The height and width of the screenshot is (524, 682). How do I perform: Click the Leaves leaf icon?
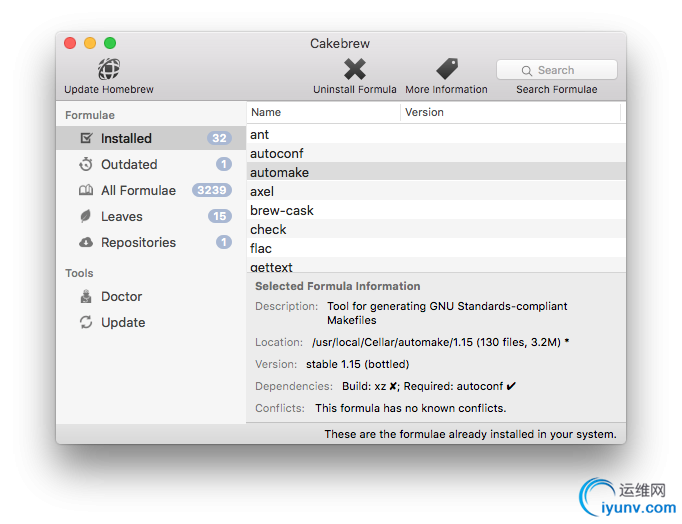click(x=86, y=216)
